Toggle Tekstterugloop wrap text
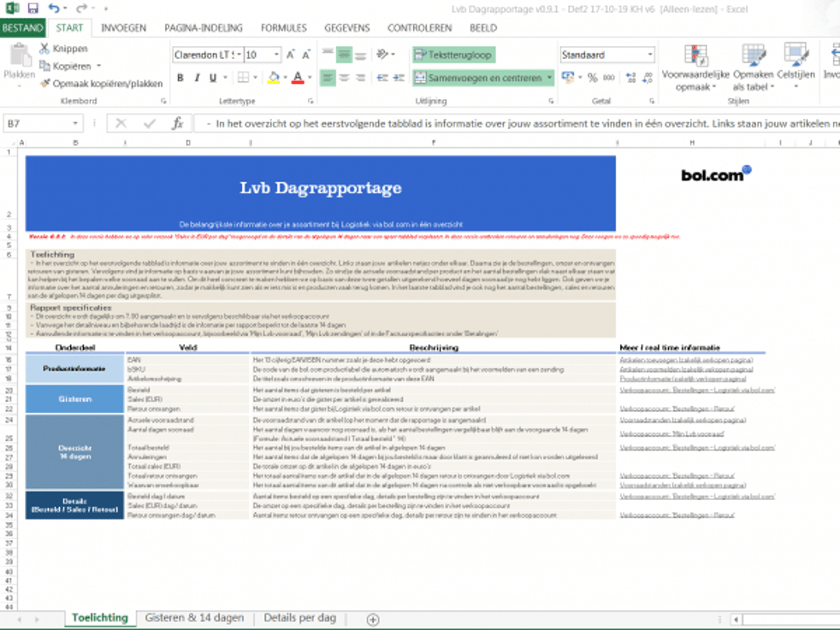 coord(452,55)
